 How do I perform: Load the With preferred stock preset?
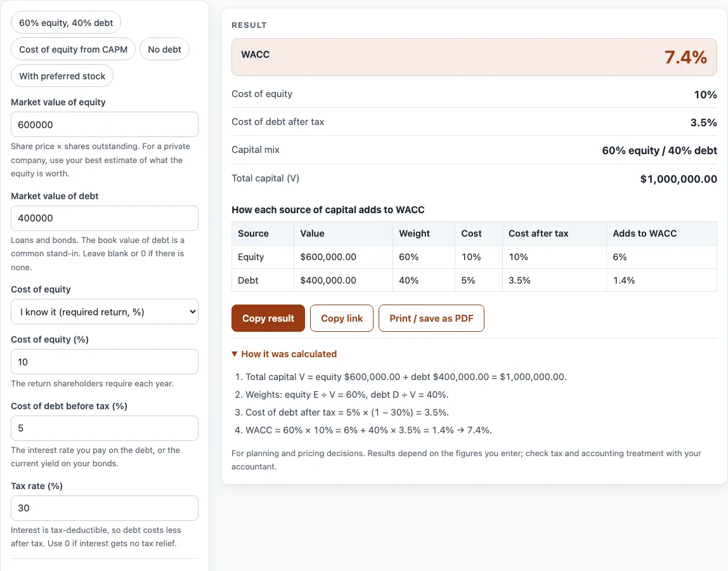(x=62, y=75)
